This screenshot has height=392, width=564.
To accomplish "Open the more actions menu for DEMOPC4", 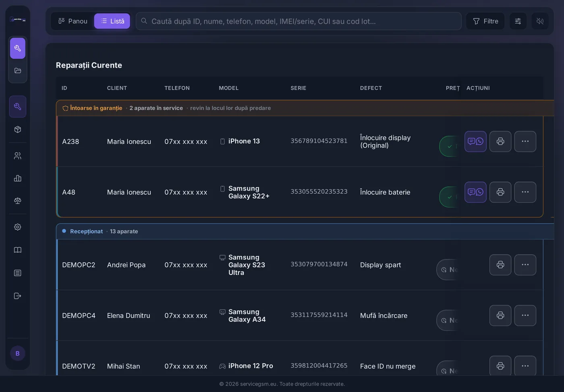I will click(x=525, y=315).
